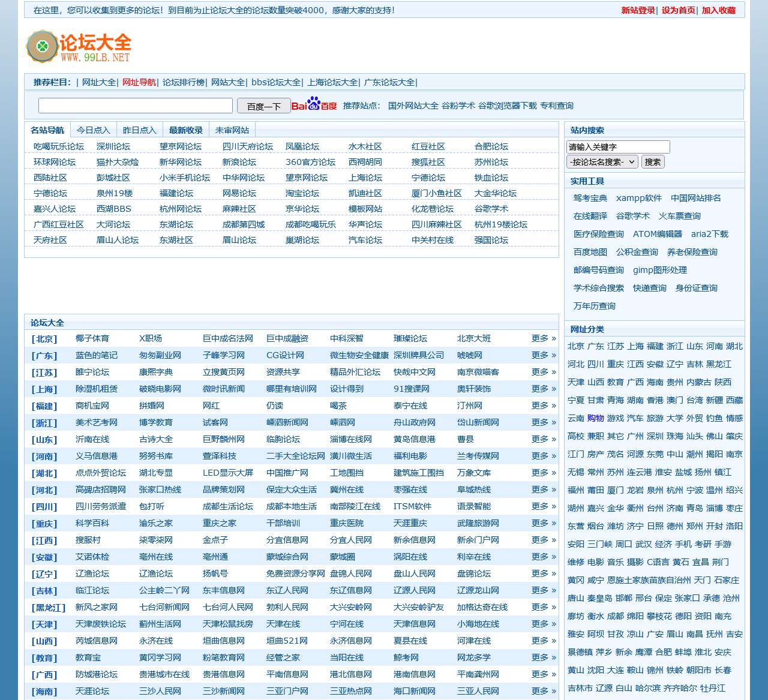Open the 按论坛名搜索 dropdown
Image resolution: width=768 pixels, height=700 pixels.
click(602, 162)
